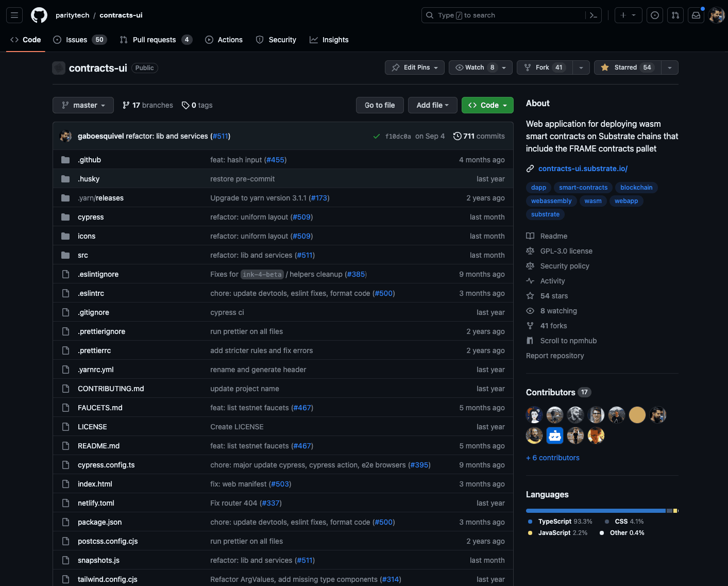Open the blue bot contributor avatar
728x586 pixels.
pos(555,436)
